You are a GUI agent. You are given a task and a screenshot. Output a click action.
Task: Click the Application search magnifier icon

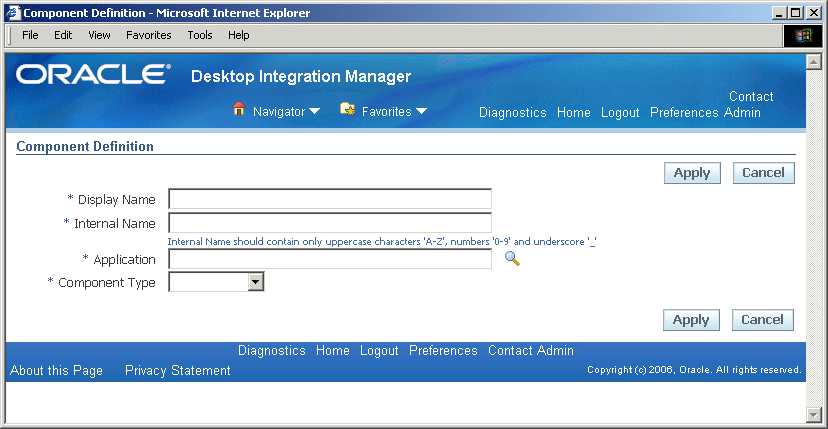(x=512, y=259)
